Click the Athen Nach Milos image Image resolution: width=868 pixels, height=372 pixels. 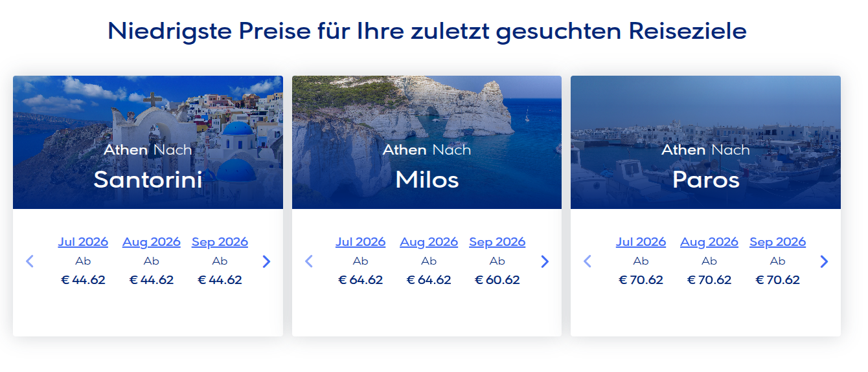[x=427, y=142]
